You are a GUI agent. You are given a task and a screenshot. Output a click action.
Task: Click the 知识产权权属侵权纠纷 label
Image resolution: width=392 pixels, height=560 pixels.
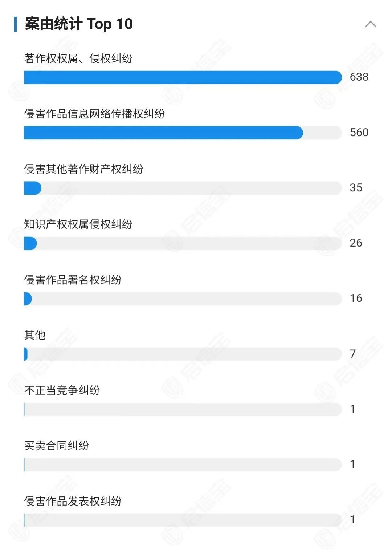[78, 224]
